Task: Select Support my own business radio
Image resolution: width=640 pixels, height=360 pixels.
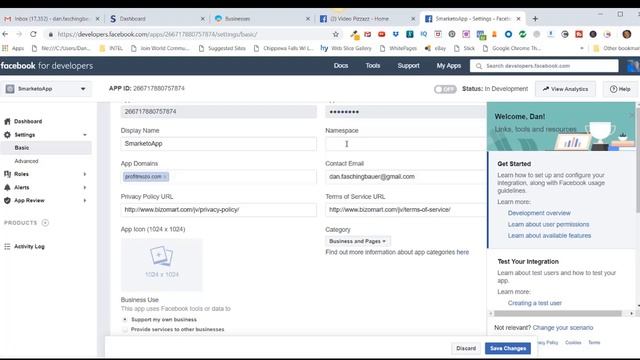Action: 125,319
